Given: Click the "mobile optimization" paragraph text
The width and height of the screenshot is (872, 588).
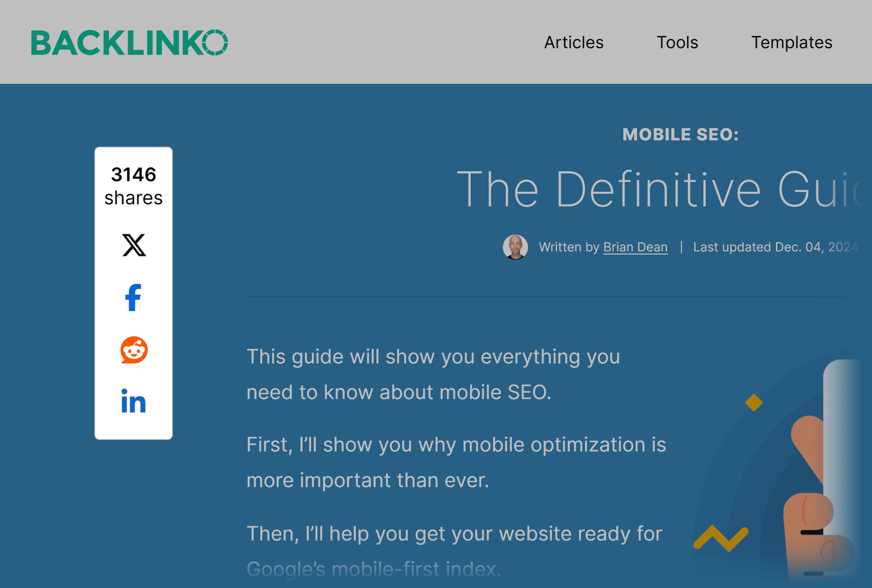Looking at the screenshot, I should tap(456, 462).
